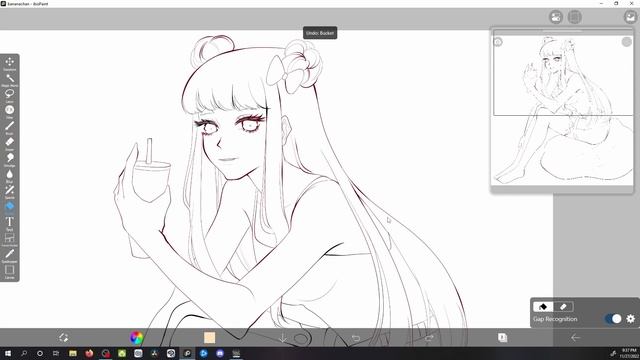Toggle the Gap Recognition switch
Image resolution: width=640 pixels, height=360 pixels.
pyautogui.click(x=613, y=319)
